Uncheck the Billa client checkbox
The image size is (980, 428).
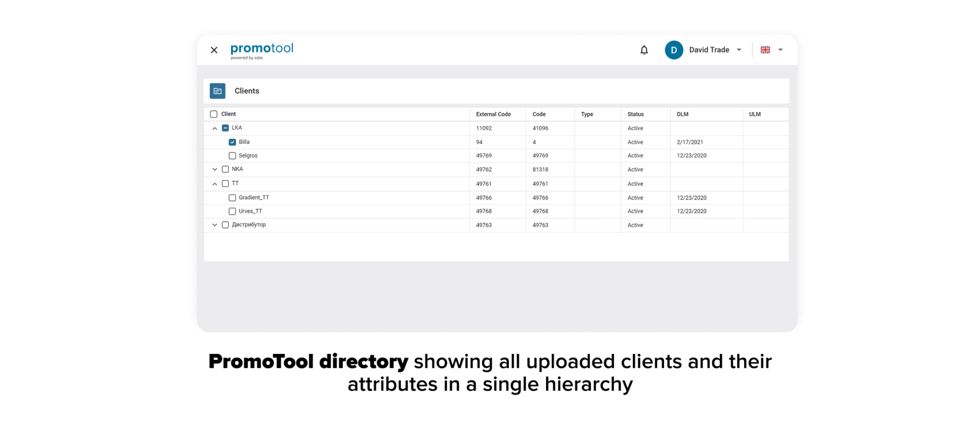[232, 142]
